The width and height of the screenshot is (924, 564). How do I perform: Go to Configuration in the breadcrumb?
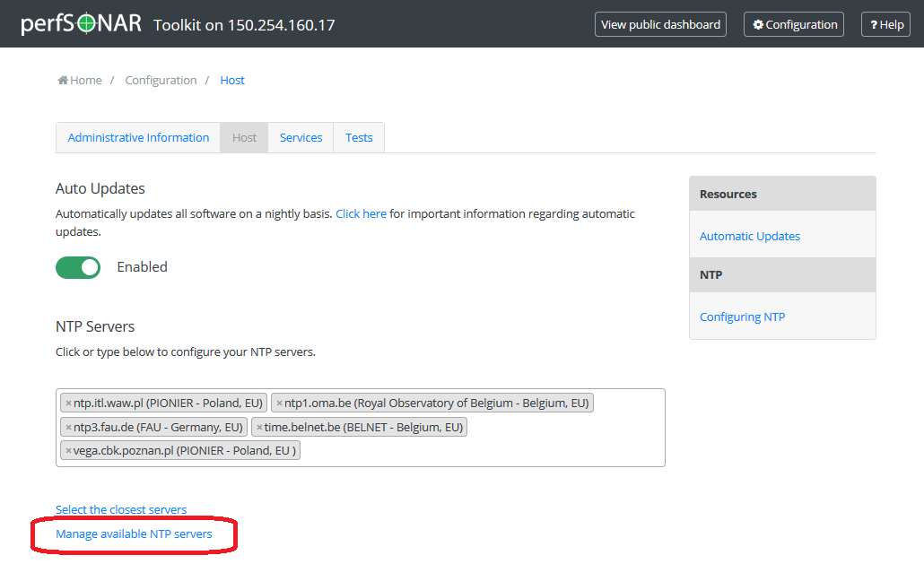point(161,80)
